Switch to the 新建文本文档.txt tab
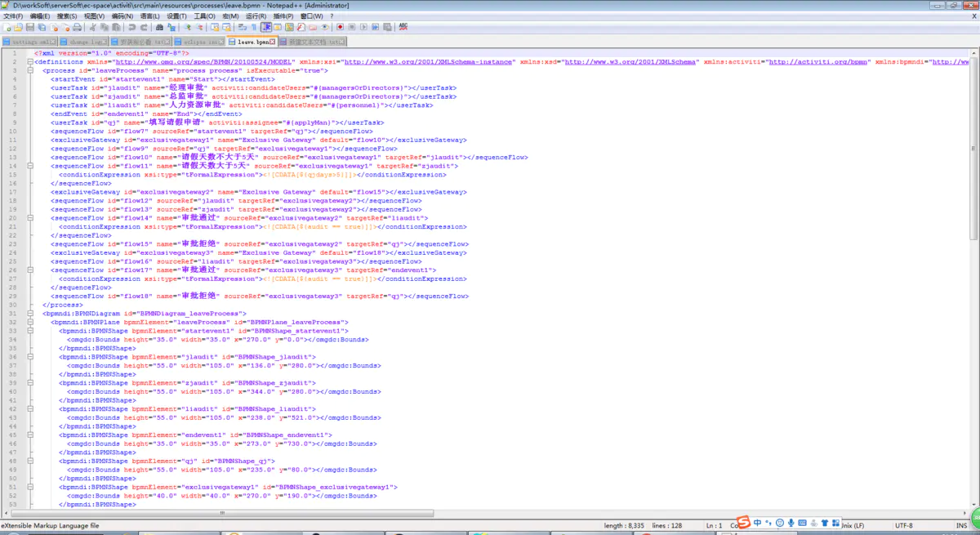Viewport: 980px width, 535px height. [313, 41]
